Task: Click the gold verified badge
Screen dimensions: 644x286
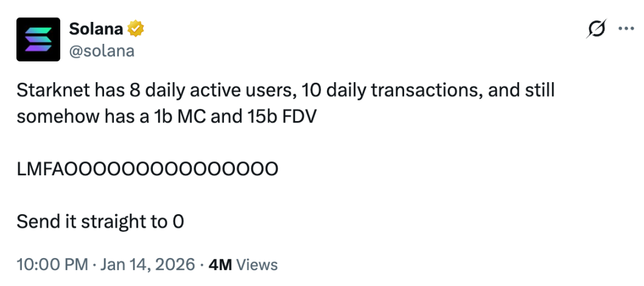Action: tap(135, 29)
